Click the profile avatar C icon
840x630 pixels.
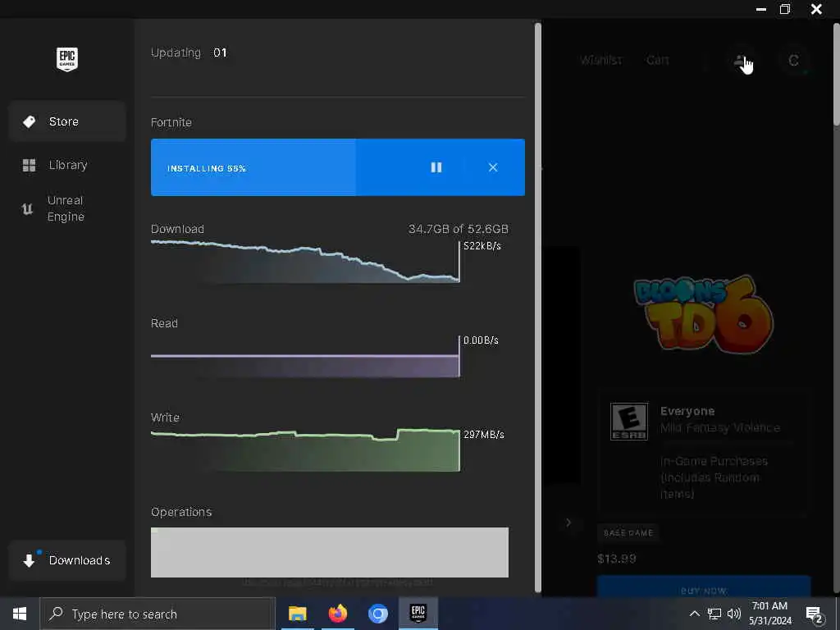793,61
